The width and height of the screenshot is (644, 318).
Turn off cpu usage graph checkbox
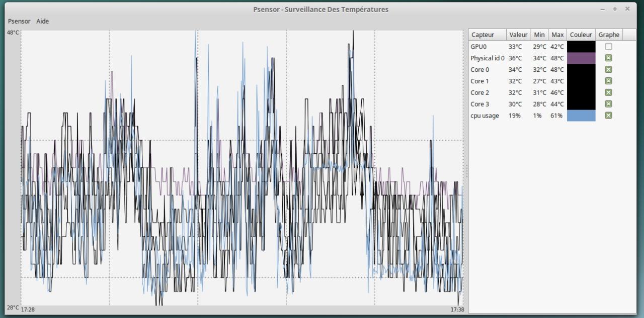pos(609,116)
